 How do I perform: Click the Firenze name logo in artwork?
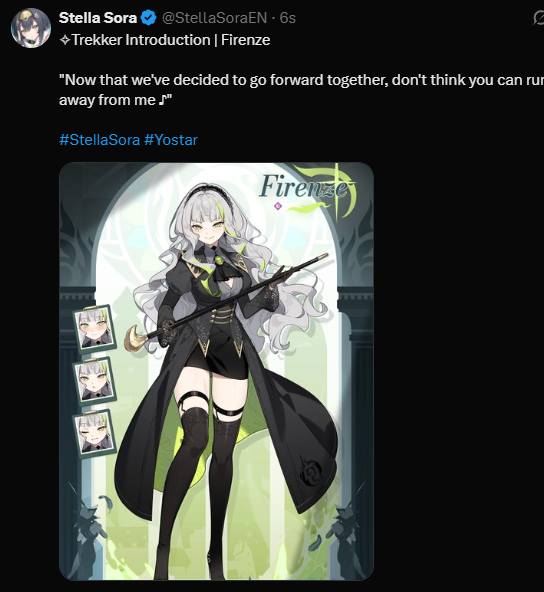pos(304,187)
